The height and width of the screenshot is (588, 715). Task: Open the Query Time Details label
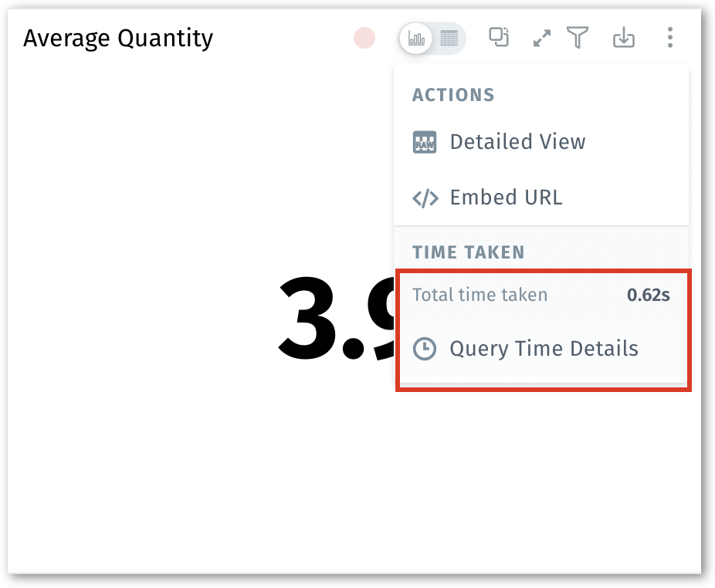pyautogui.click(x=544, y=349)
